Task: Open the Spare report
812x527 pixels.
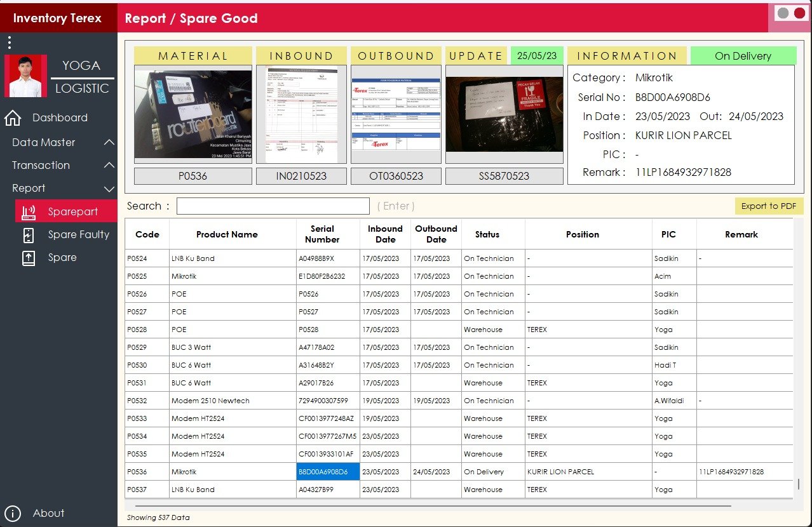Action: click(x=62, y=257)
